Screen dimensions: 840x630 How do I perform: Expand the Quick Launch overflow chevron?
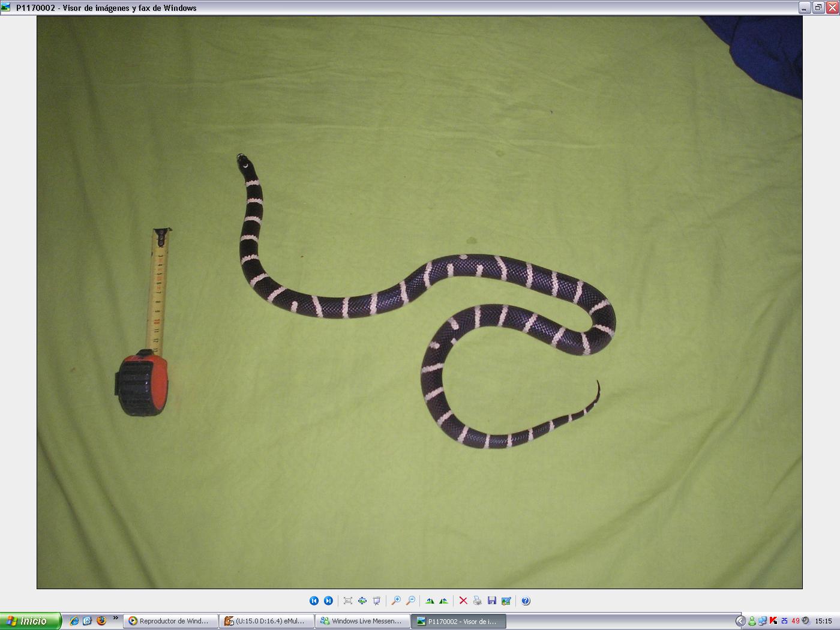115,618
